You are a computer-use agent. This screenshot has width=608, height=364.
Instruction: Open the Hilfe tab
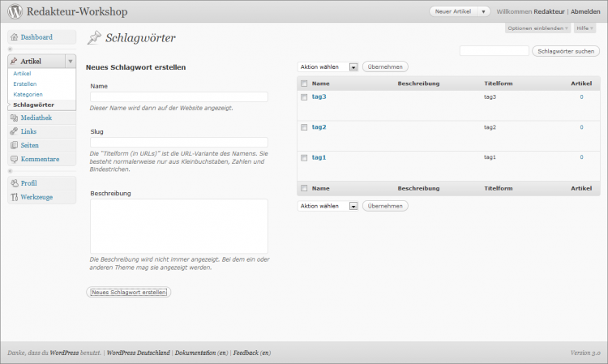(584, 28)
